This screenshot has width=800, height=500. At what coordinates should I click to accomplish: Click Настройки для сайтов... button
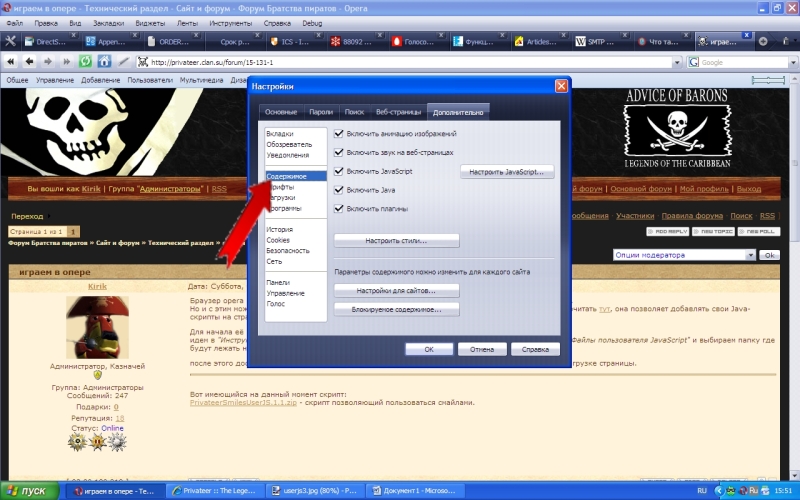point(396,290)
